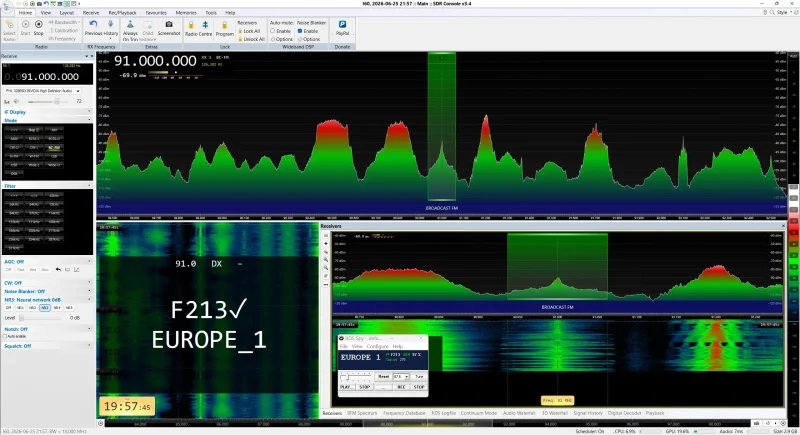Click Unlock All receivers
The height and width of the screenshot is (435, 800).
(252, 39)
